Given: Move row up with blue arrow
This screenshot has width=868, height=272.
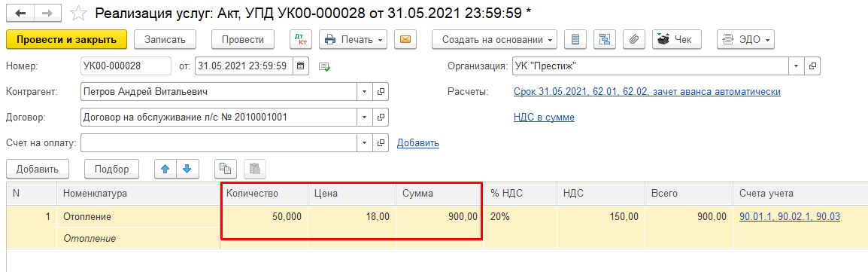Looking at the screenshot, I should 165,169.
